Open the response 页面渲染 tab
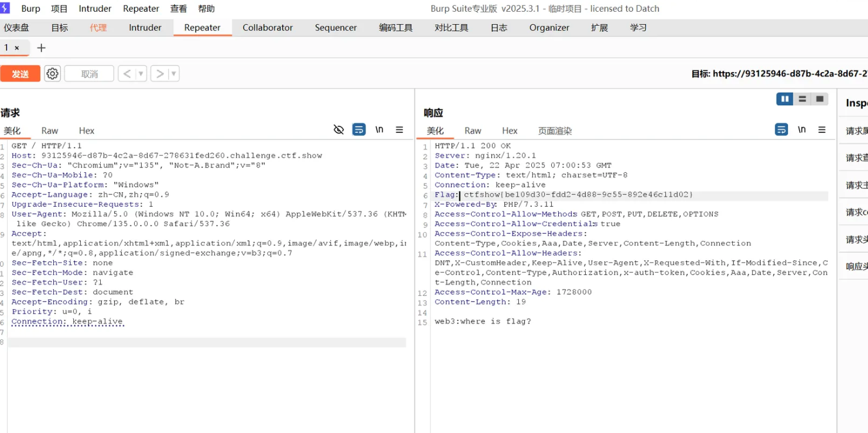This screenshot has width=868, height=433. (555, 131)
